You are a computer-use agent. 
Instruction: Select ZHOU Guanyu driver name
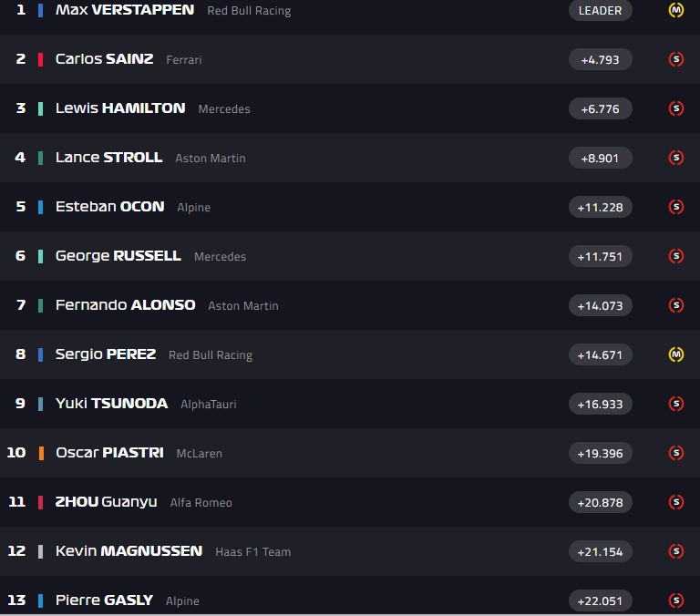[107, 502]
